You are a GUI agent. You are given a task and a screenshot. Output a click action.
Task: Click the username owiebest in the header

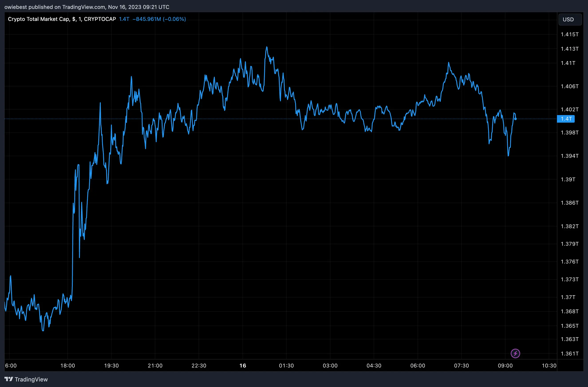tap(15, 7)
